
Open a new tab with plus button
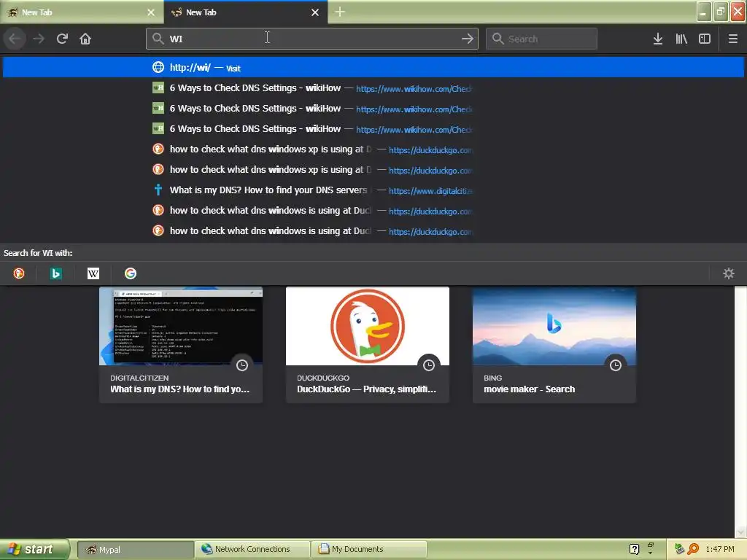tap(340, 12)
